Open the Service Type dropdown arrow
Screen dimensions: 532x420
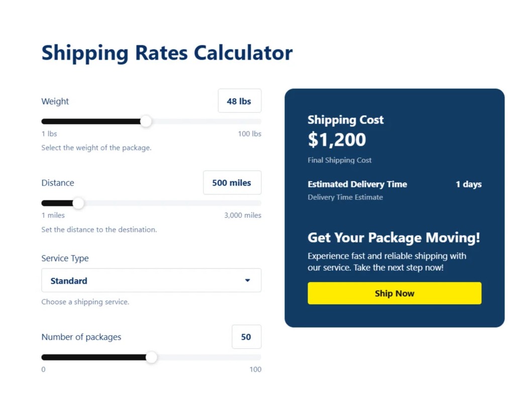(247, 281)
